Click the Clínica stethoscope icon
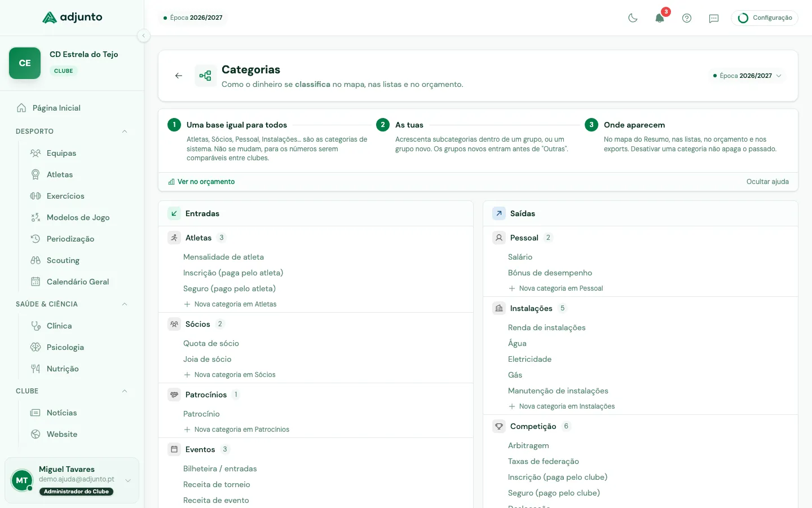Viewport: 812px width, 508px height. [x=36, y=326]
